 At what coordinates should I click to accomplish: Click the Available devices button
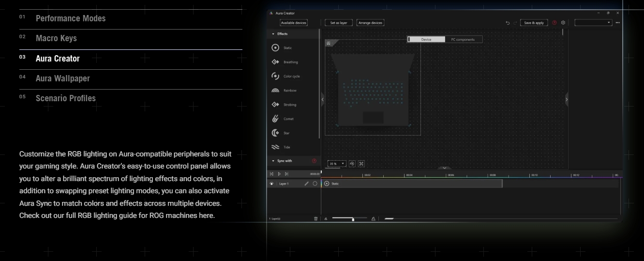[294, 23]
